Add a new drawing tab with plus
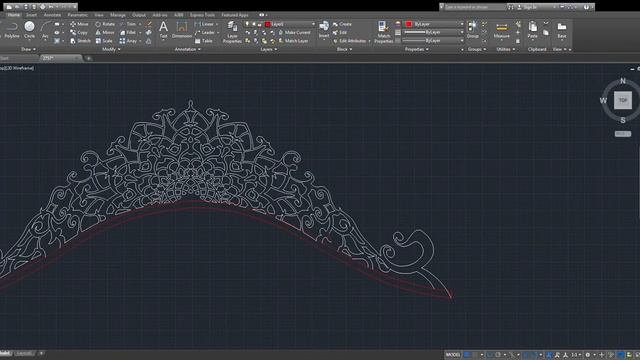 coord(89,58)
